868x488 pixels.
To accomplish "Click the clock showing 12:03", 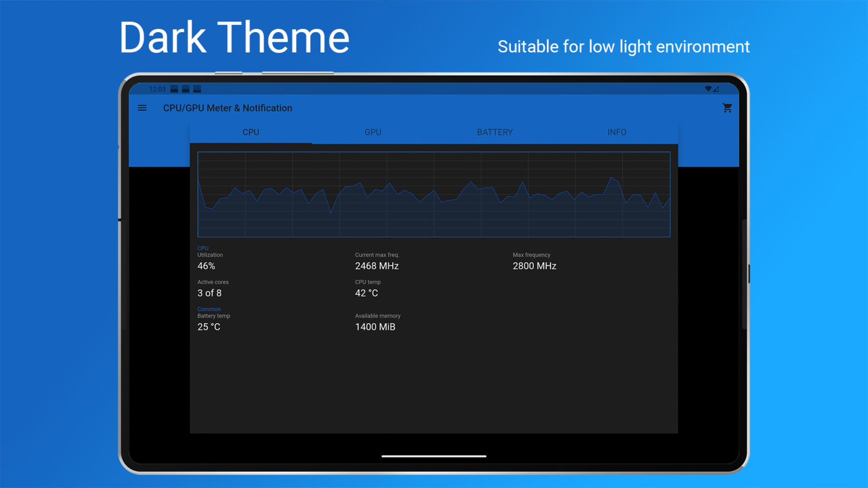I will (x=158, y=89).
